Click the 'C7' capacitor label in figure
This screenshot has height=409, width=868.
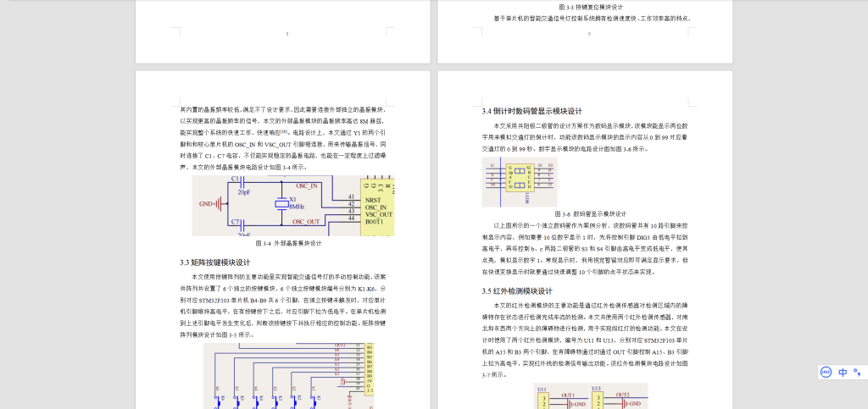[x=236, y=221]
